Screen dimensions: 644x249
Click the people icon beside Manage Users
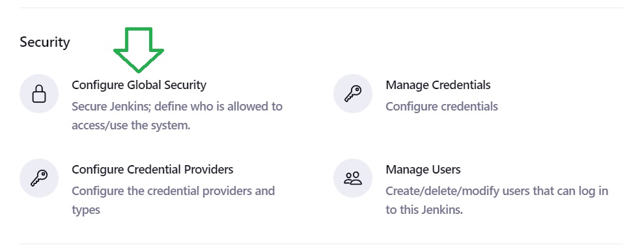pyautogui.click(x=353, y=178)
